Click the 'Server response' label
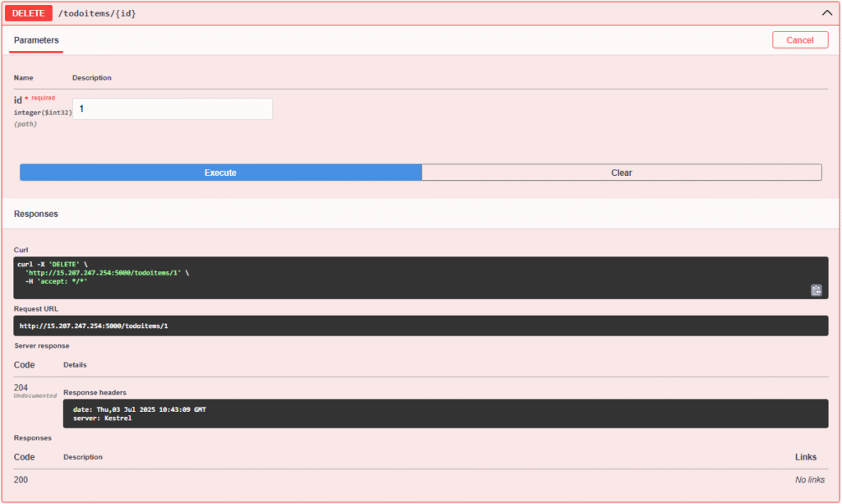This screenshot has width=842, height=504. (x=42, y=346)
